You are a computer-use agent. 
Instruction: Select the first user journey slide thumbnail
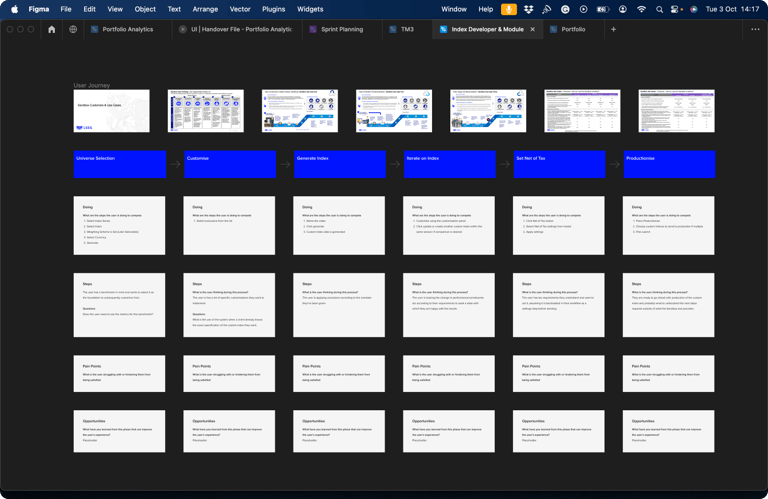coord(111,111)
